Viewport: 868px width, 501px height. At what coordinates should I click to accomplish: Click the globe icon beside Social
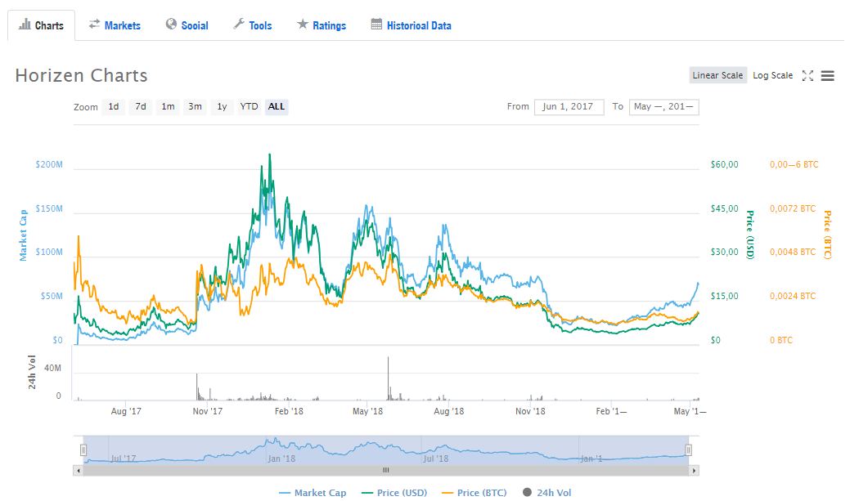coord(171,24)
